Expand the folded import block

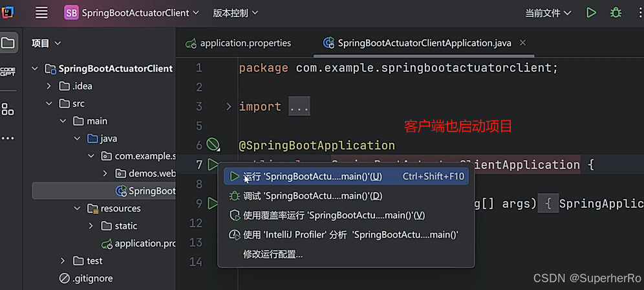pyautogui.click(x=229, y=107)
